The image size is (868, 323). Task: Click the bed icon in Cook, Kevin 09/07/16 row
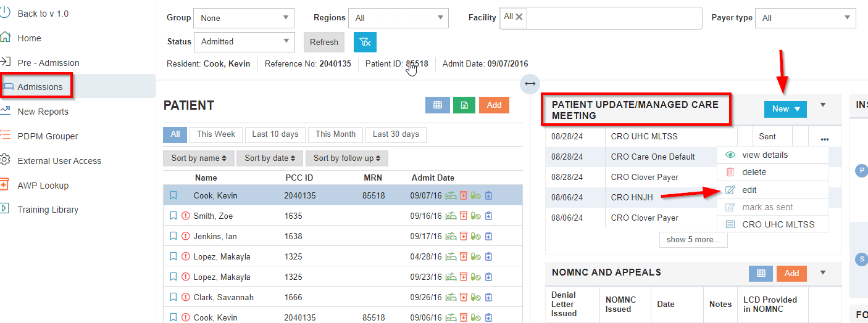(451, 196)
